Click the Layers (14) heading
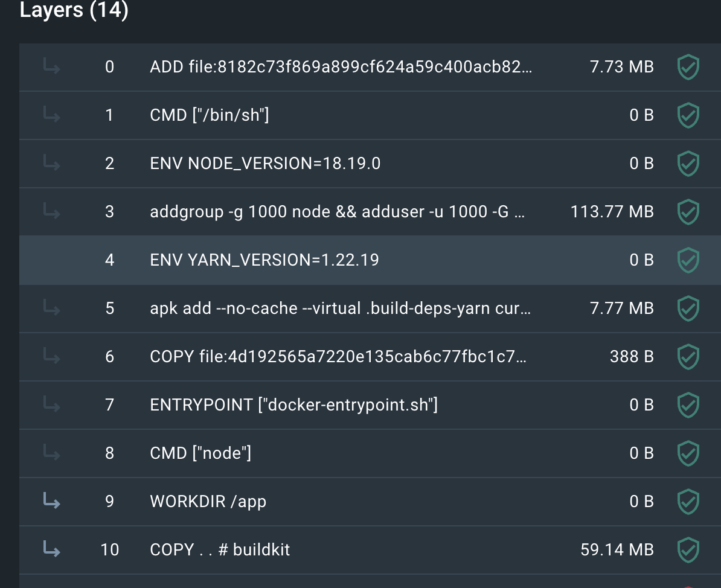 pos(74,10)
